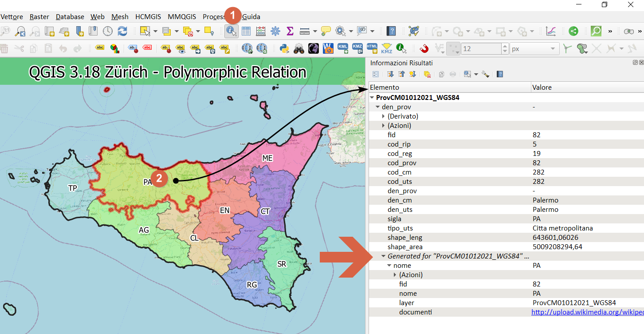Toggle snapping magnet icon
Viewport: 644px width, 334px height.
[424, 48]
